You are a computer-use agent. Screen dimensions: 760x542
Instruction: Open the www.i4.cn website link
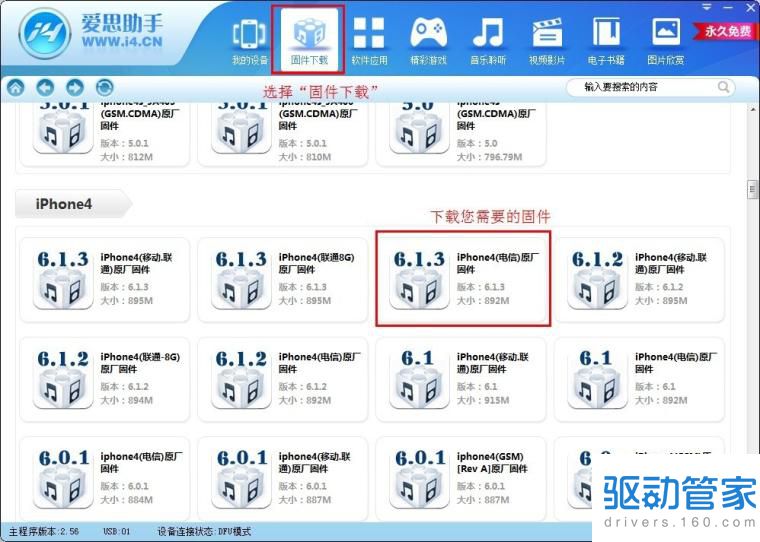pos(122,42)
